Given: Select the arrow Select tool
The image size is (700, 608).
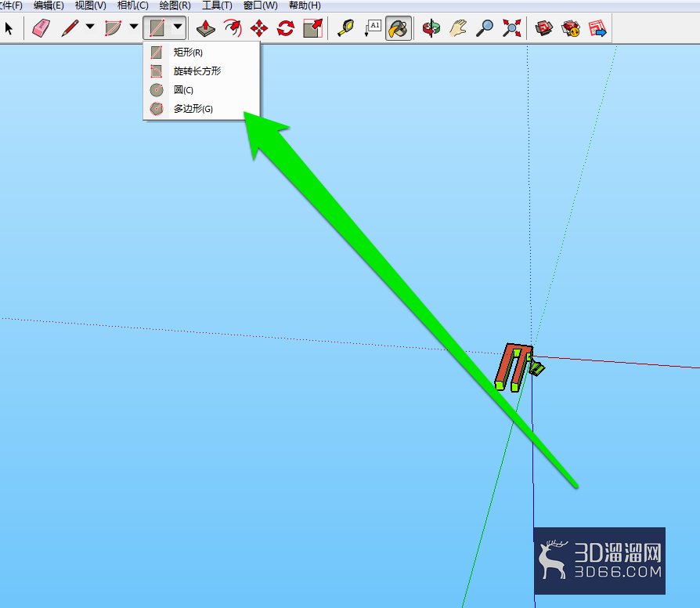Looking at the screenshot, I should [x=9, y=28].
